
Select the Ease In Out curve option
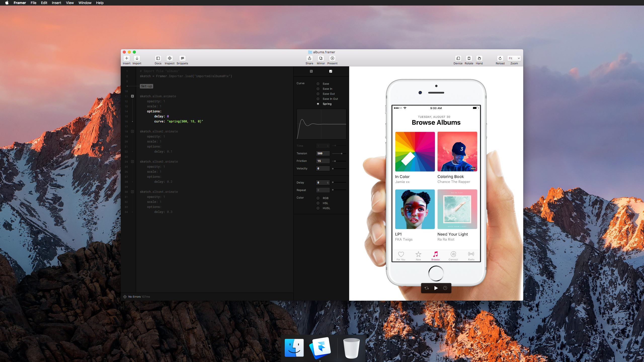(318, 99)
